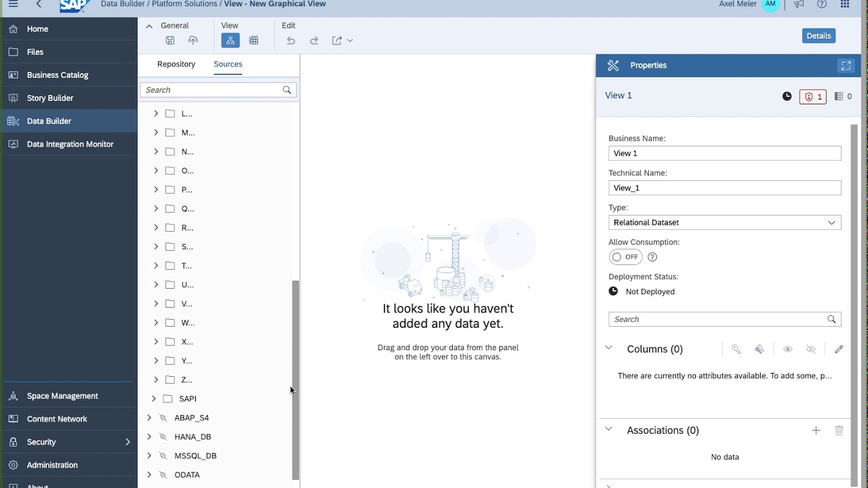Open Axel Meier's AM user avatar
The height and width of the screenshot is (488, 868).
click(x=770, y=4)
